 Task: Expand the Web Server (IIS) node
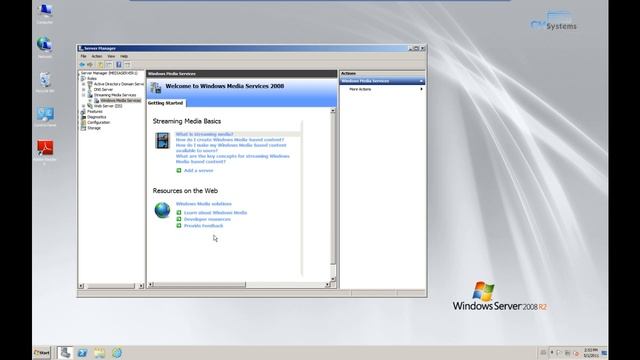[x=84, y=106]
